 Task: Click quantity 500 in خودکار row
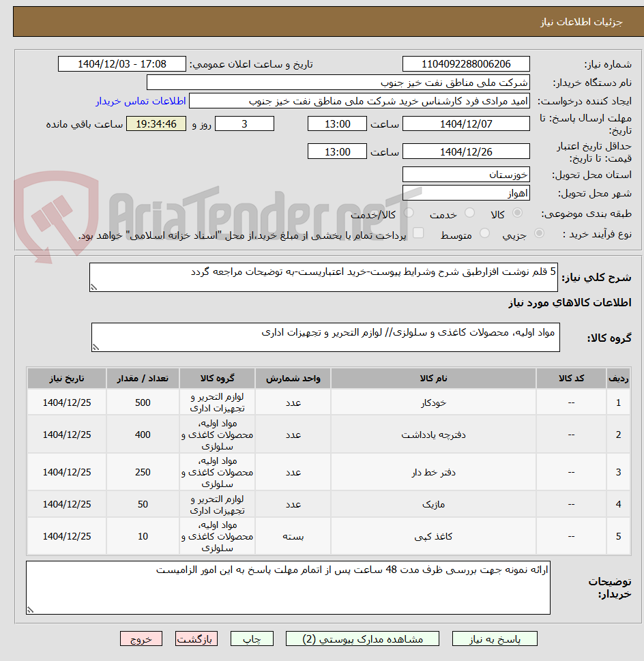(x=143, y=402)
